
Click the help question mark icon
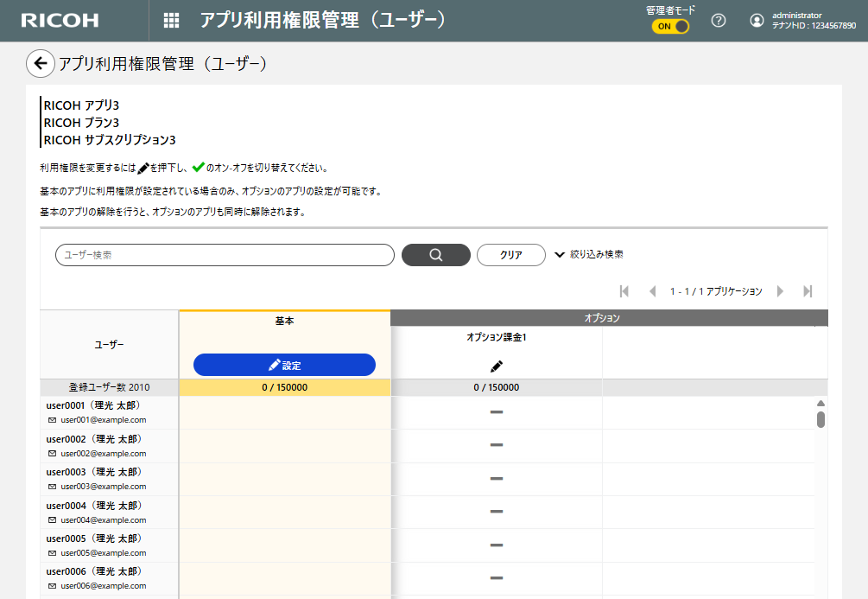point(718,21)
